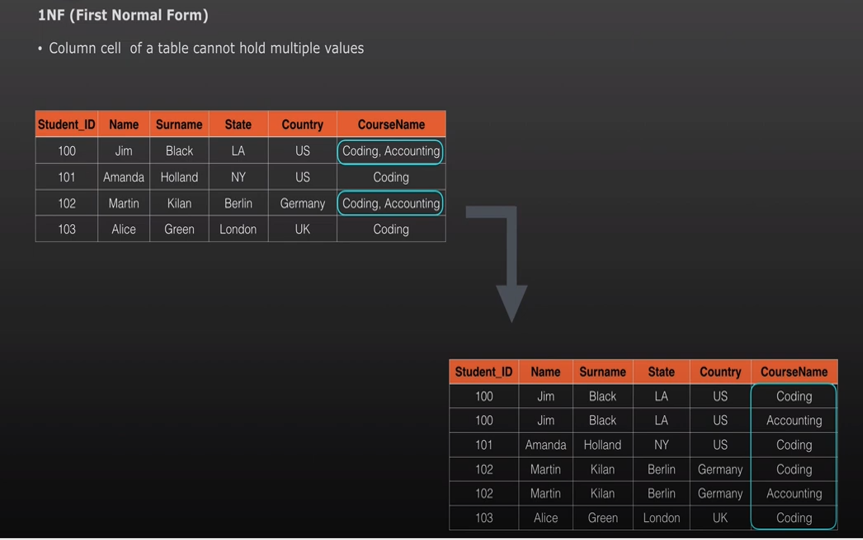Click 'Martin' in the lower table's Accounting row
Image resolution: width=863 pixels, height=540 pixels.
point(545,493)
